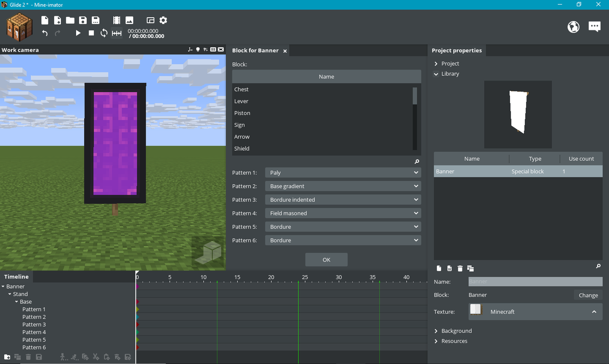This screenshot has width=609, height=364.
Task: Click the block list scrollbar
Action: [x=415, y=96]
